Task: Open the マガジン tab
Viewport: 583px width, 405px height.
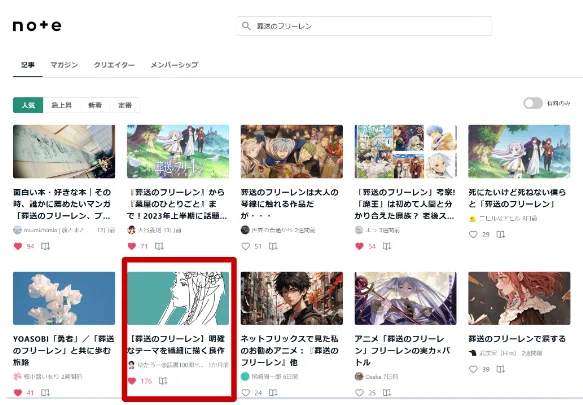Action: [x=64, y=65]
